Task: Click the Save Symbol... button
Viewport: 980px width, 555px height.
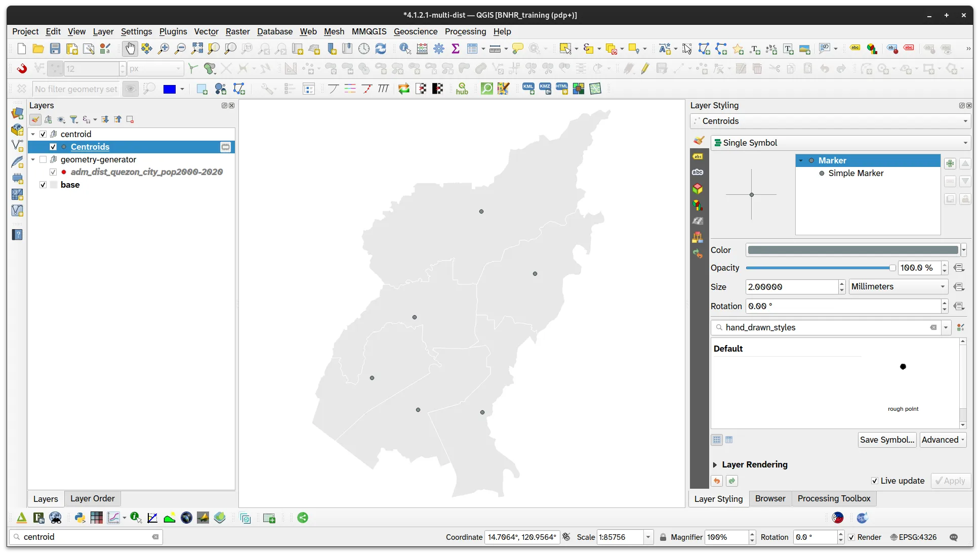Action: coord(887,440)
